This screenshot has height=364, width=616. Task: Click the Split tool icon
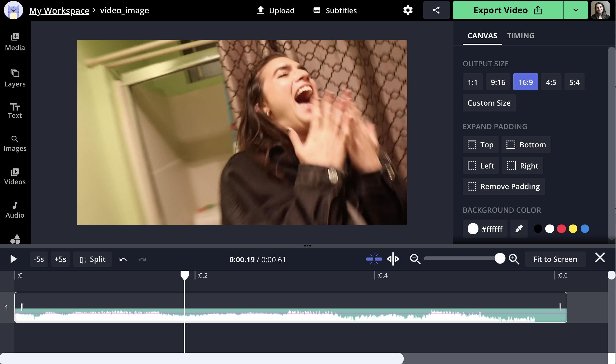[x=82, y=259]
